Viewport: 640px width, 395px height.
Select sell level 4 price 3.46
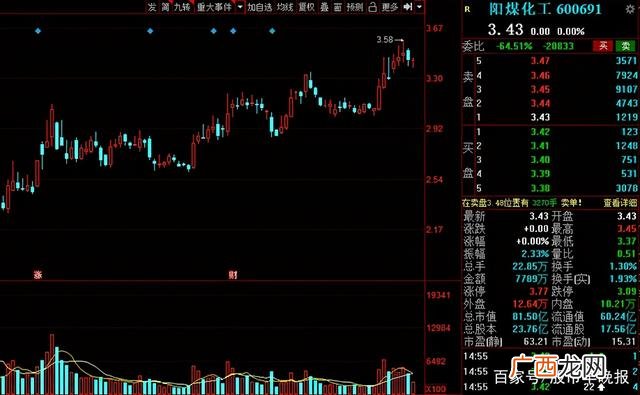(540, 75)
